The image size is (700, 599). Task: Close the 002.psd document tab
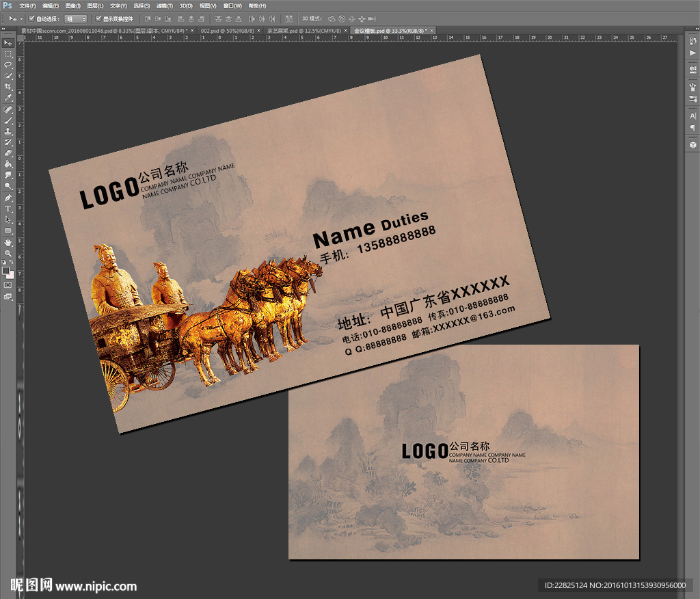[x=259, y=31]
